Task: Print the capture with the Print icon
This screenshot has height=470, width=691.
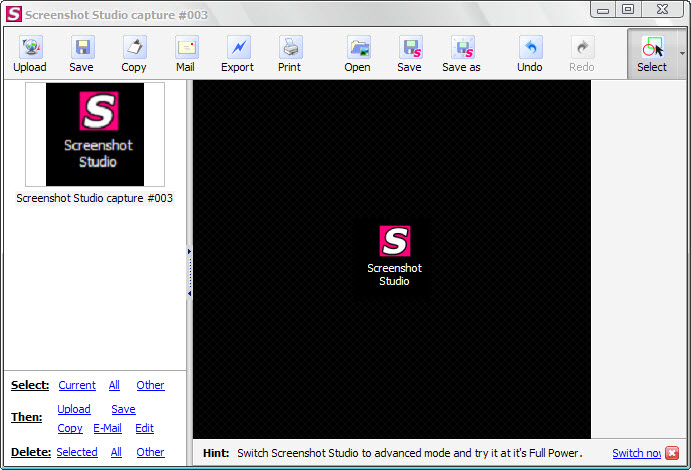Action: click(290, 47)
